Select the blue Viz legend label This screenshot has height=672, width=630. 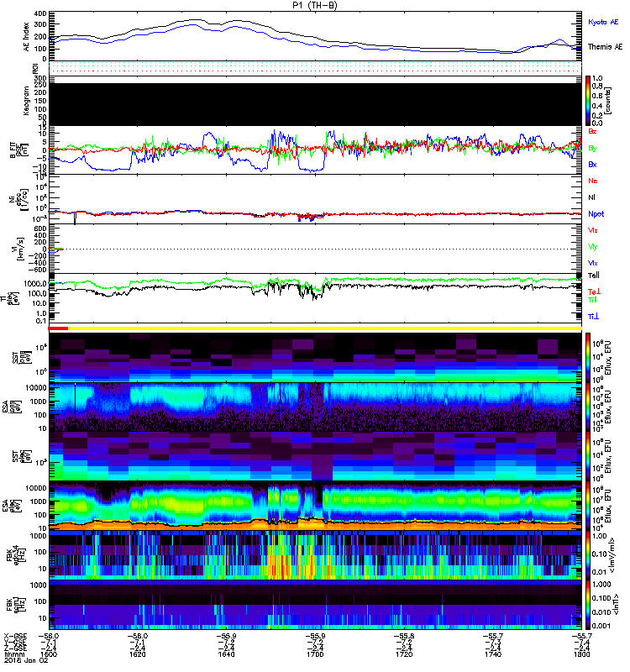[593, 263]
